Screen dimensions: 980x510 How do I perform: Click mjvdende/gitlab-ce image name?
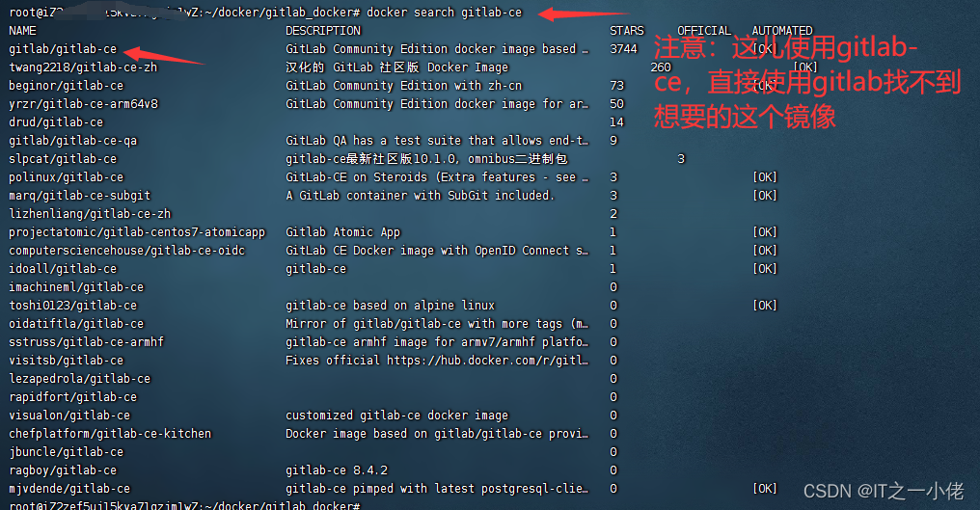[x=69, y=488]
